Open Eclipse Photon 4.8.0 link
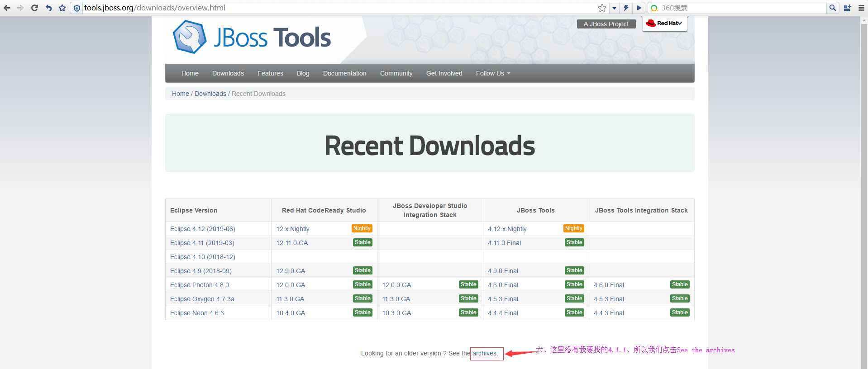The height and width of the screenshot is (369, 868). coord(200,285)
